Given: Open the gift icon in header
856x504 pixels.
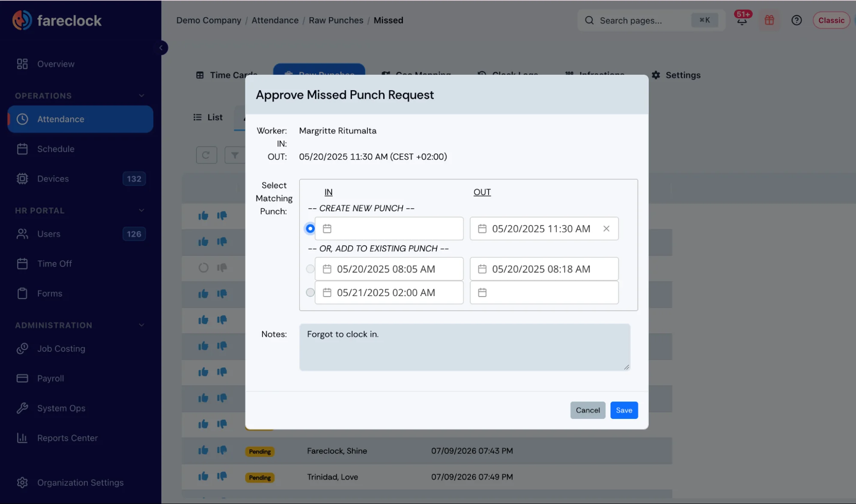Looking at the screenshot, I should pyautogui.click(x=769, y=20).
